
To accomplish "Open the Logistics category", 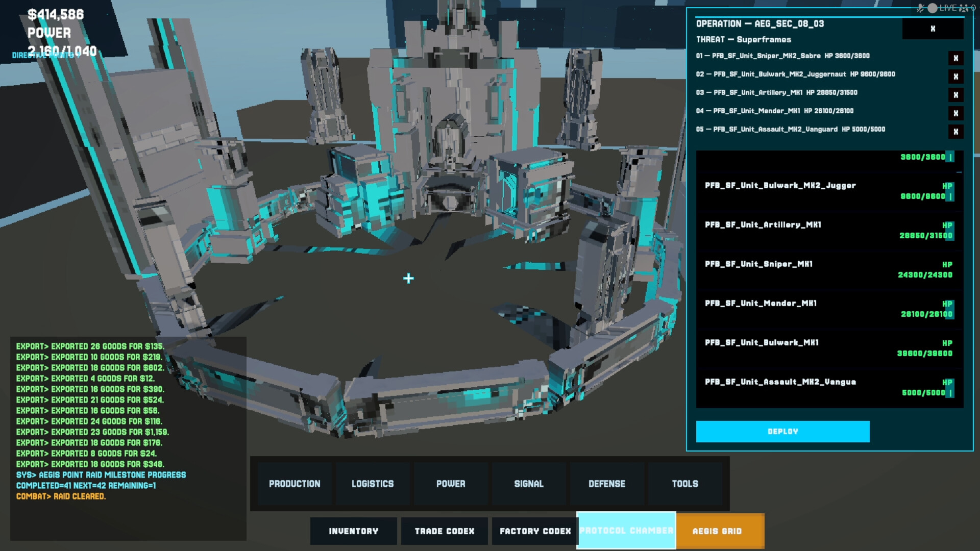I will click(x=373, y=484).
